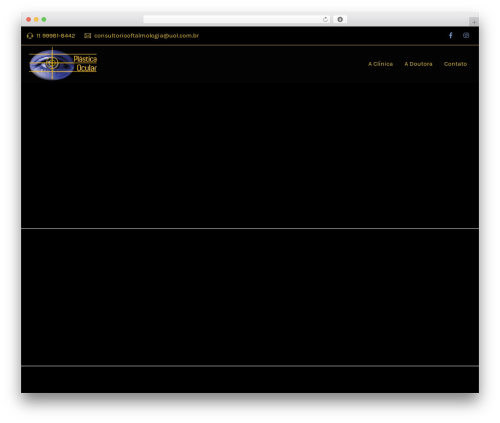
Task: Click the Facebook icon in header
Action: coord(450,35)
